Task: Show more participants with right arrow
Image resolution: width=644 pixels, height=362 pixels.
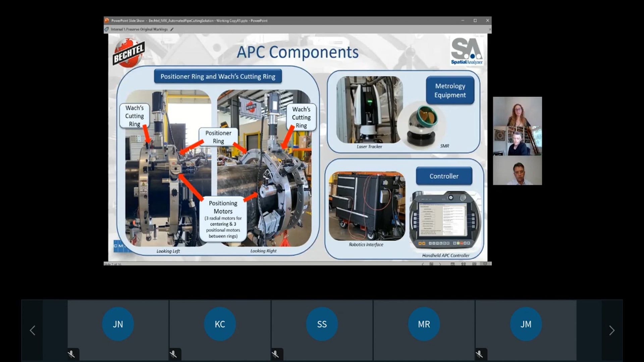Action: pos(612,330)
